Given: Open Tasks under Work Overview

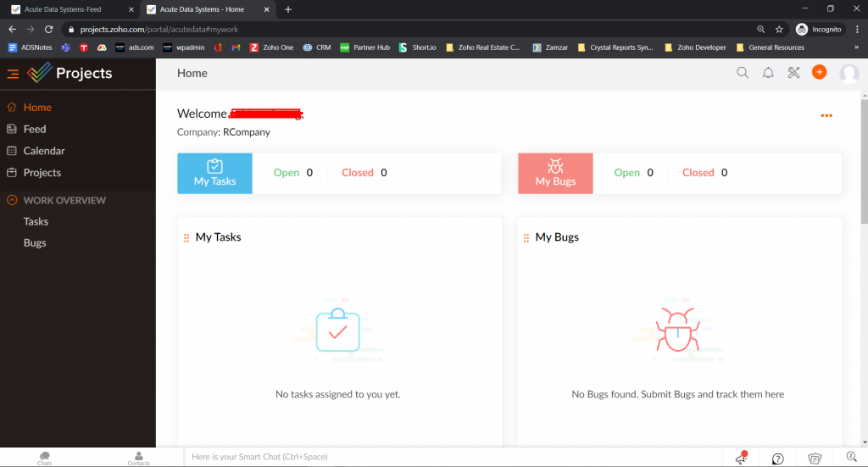Looking at the screenshot, I should [x=36, y=221].
